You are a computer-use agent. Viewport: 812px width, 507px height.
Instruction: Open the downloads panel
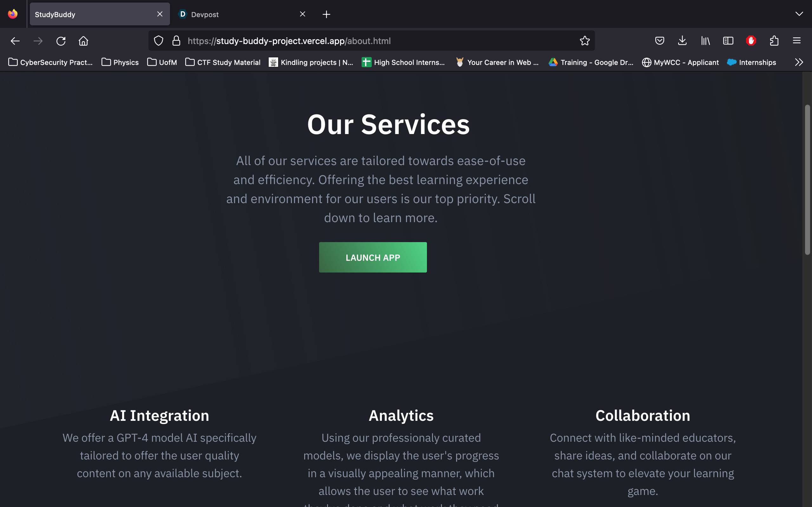coord(682,41)
